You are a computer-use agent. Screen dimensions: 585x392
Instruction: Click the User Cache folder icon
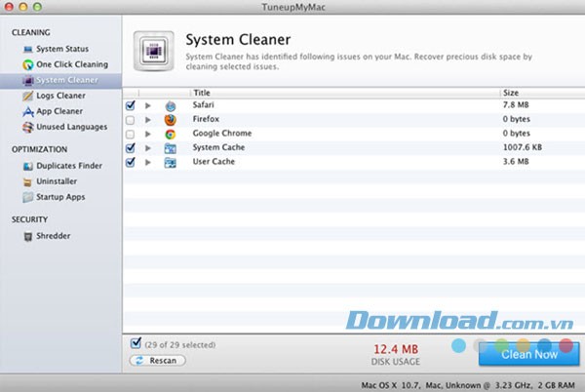click(171, 163)
